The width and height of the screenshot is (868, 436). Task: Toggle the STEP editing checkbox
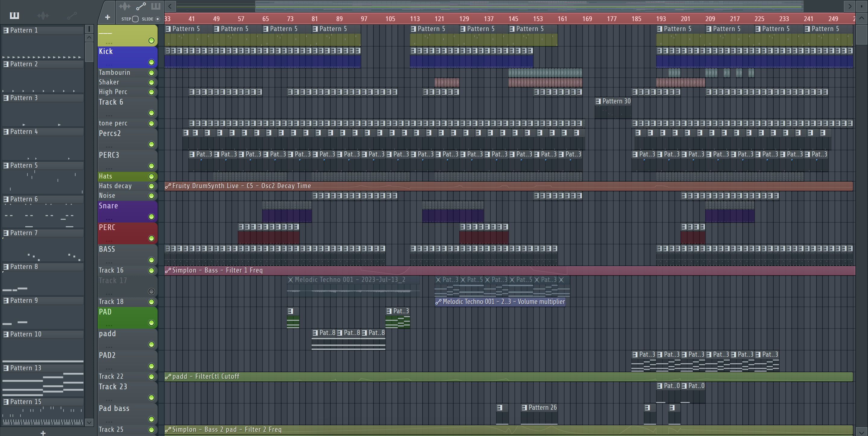pos(135,19)
